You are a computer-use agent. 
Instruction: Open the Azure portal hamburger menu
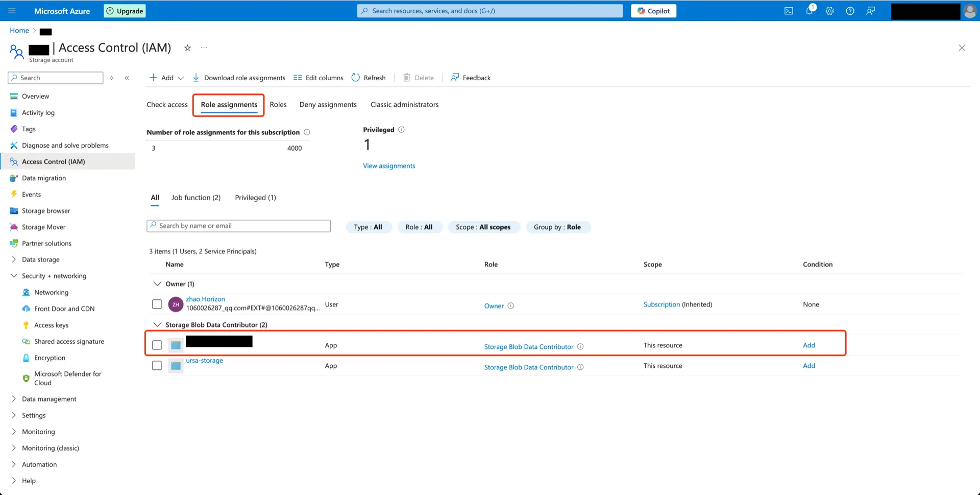(12, 11)
